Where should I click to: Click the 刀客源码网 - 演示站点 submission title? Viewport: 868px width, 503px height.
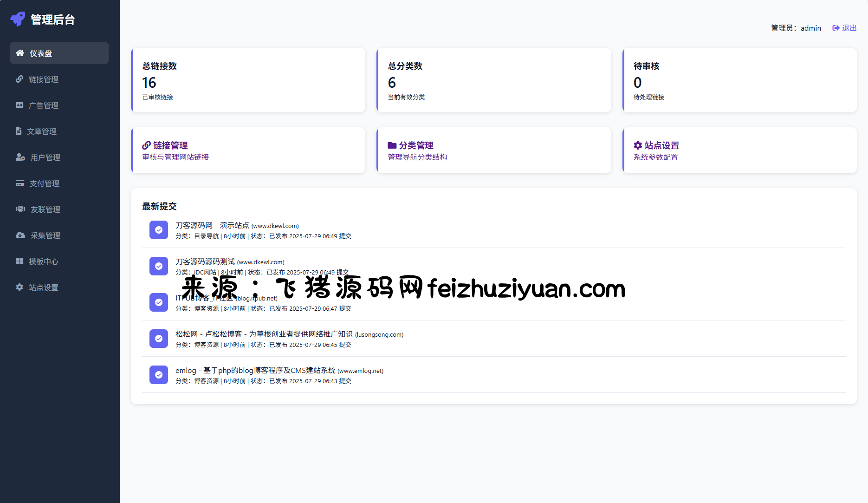(212, 225)
